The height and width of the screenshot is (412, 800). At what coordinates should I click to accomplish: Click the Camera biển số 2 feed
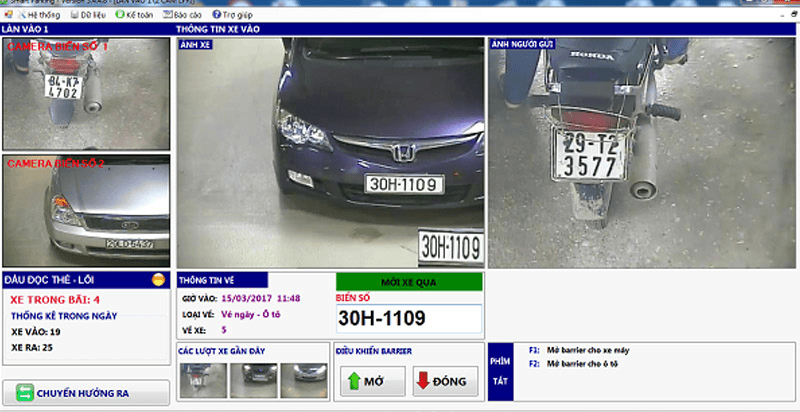click(86, 211)
